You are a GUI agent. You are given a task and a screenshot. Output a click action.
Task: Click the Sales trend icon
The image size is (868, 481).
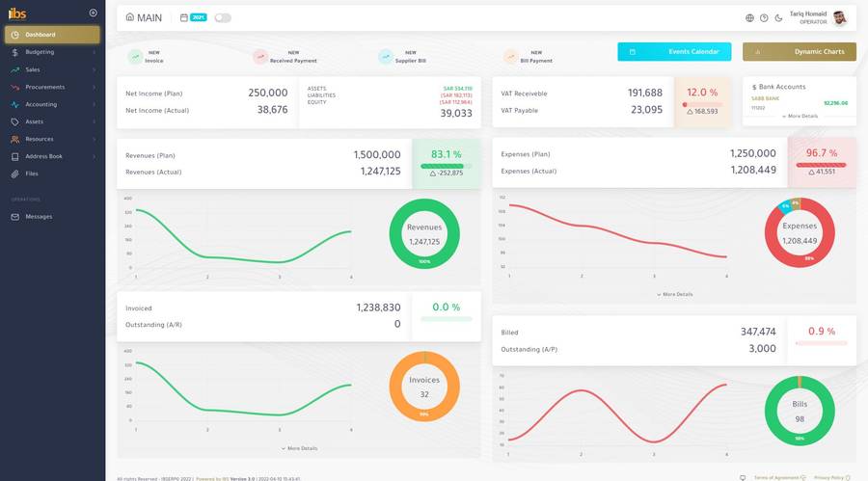(x=14, y=69)
